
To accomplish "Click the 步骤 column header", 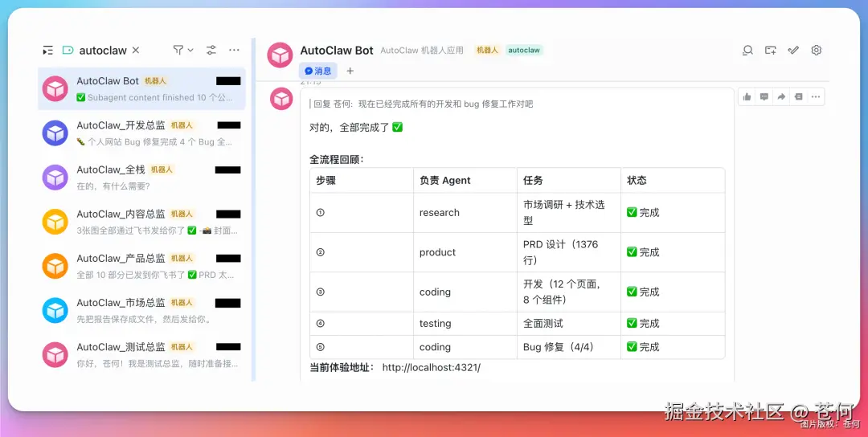I will (x=362, y=180).
